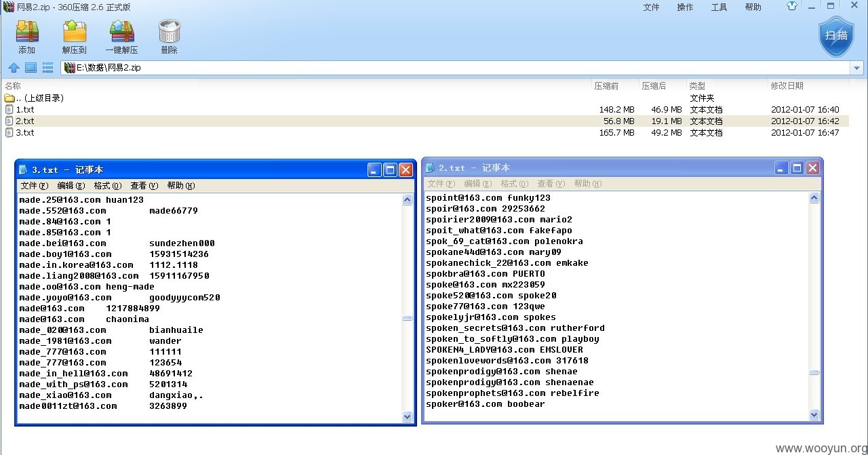The width and height of the screenshot is (868, 455).
Task: Click the line made_in_hell@163.com
Action: point(106,374)
